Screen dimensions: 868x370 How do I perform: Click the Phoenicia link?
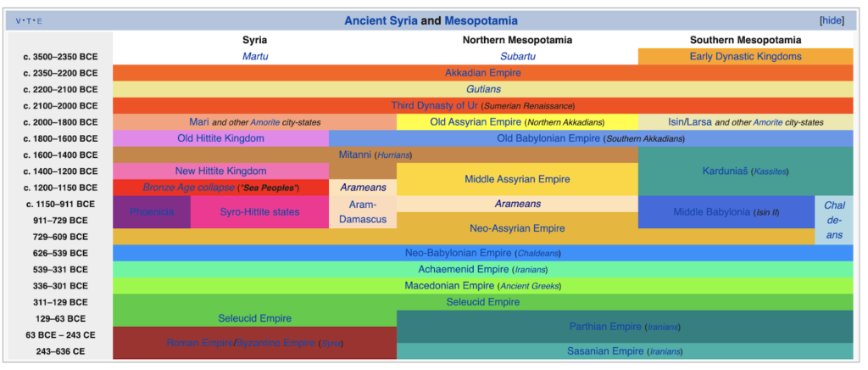point(152,211)
